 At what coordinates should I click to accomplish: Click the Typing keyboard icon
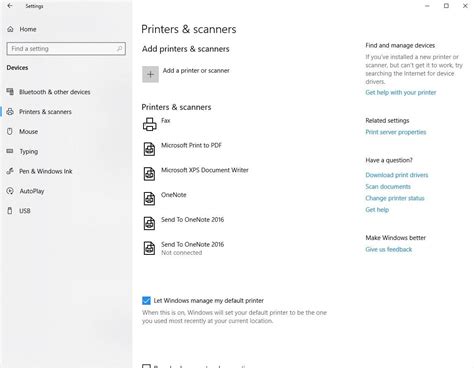(10, 151)
